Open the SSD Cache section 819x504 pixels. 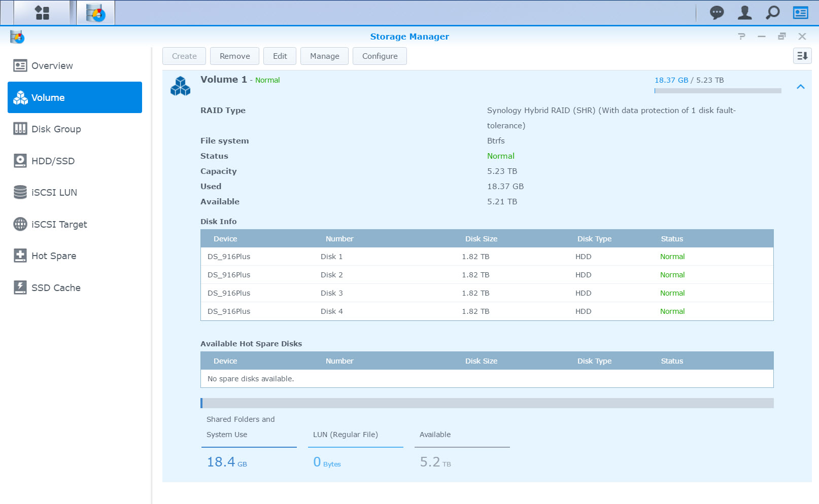point(75,287)
